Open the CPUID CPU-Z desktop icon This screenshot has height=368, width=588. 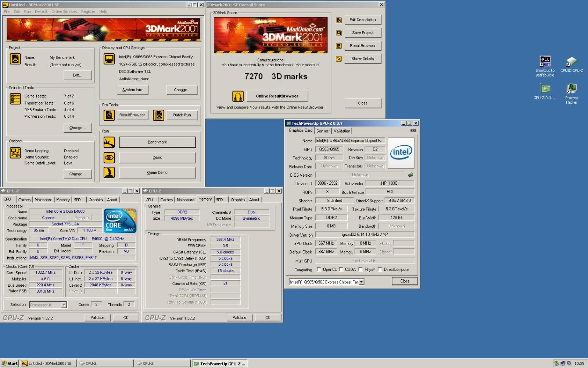(571, 64)
